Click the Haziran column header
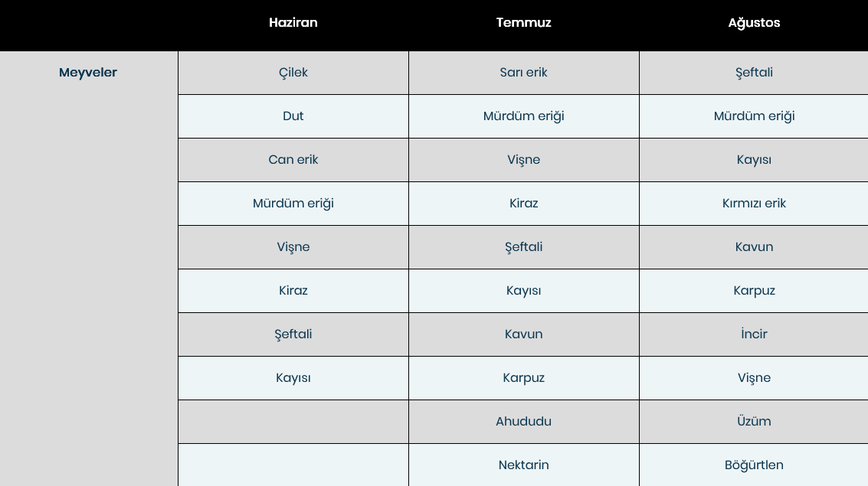868x486 pixels. click(x=293, y=23)
